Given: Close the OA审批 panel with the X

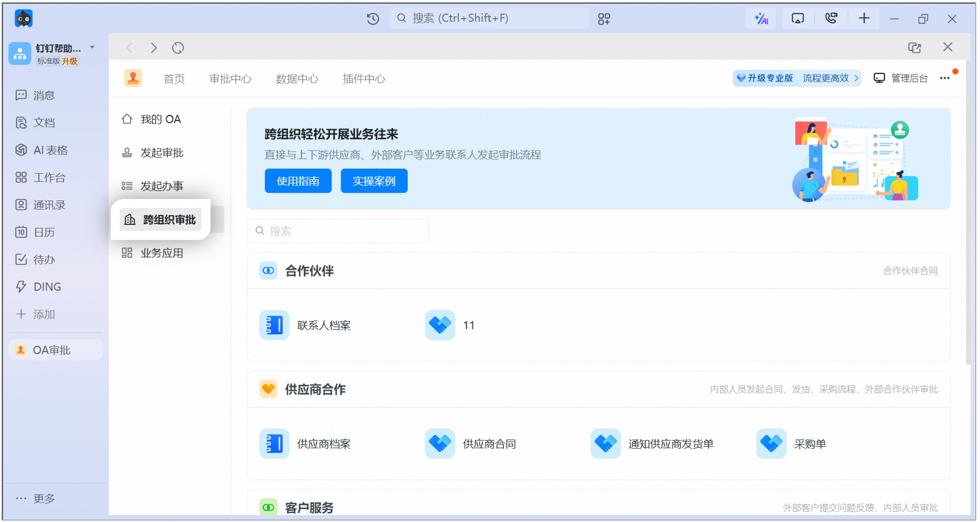Looking at the screenshot, I should [x=948, y=47].
